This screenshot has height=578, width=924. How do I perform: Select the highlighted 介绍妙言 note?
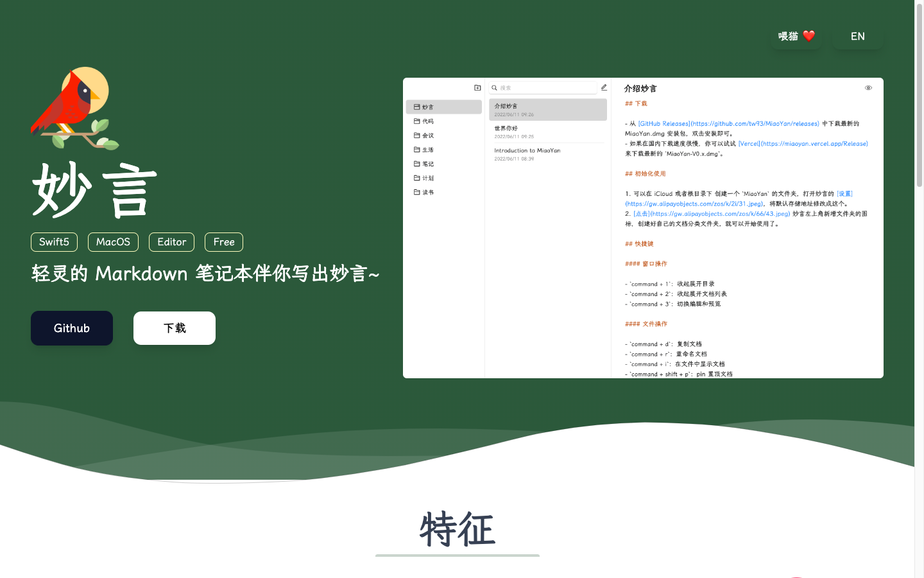click(x=547, y=109)
